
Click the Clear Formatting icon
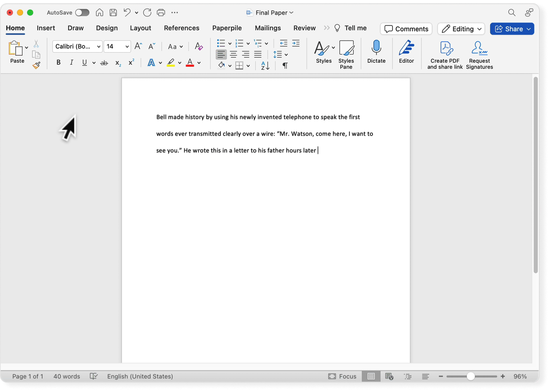tap(199, 46)
